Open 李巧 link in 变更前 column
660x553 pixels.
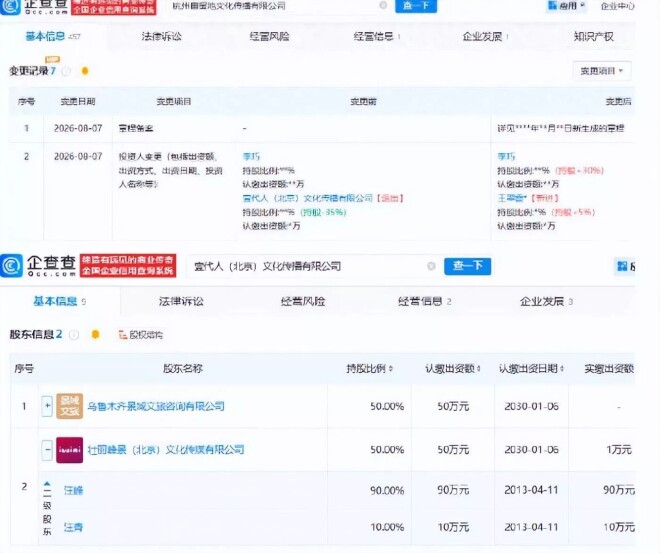pos(251,157)
